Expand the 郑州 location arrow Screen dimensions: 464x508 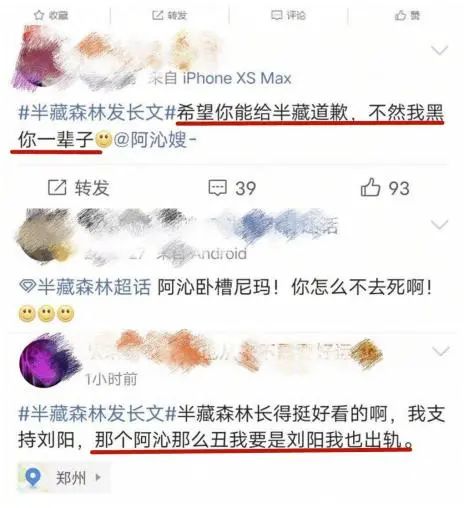(x=98, y=477)
